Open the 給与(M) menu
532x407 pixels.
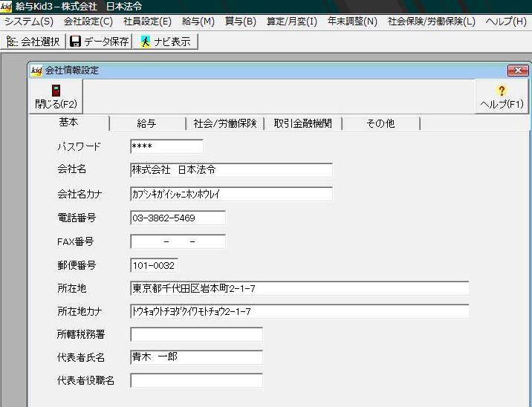coord(198,22)
